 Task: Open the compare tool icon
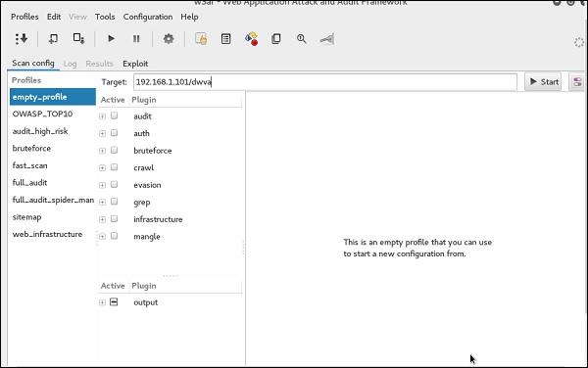276,38
